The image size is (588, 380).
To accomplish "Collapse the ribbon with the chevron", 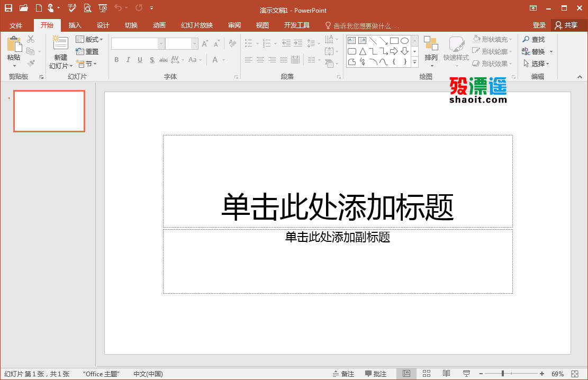I will tap(580, 77).
